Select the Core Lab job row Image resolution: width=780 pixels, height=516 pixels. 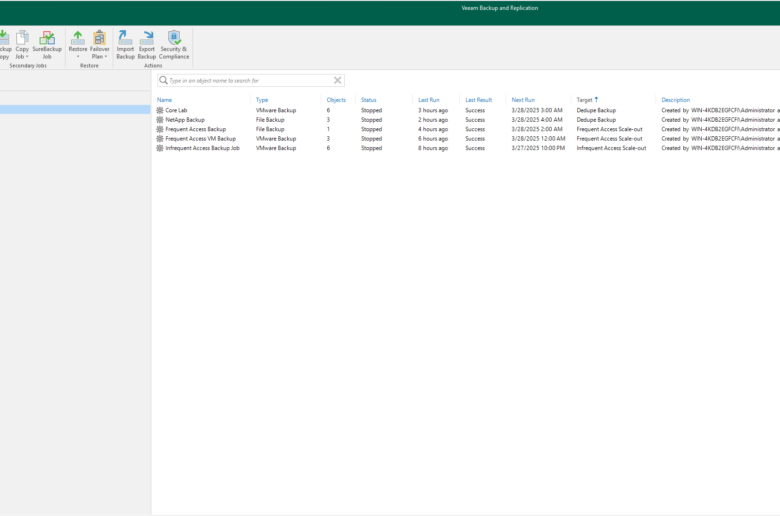468,110
